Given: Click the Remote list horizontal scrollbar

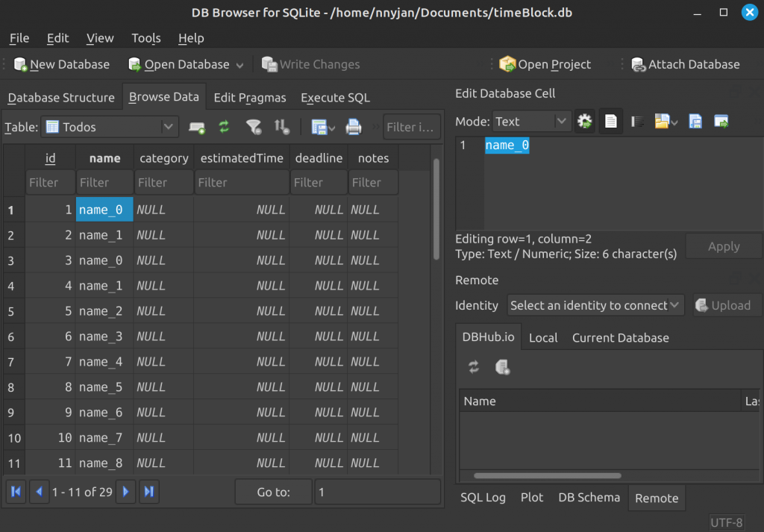Looking at the screenshot, I should point(547,475).
